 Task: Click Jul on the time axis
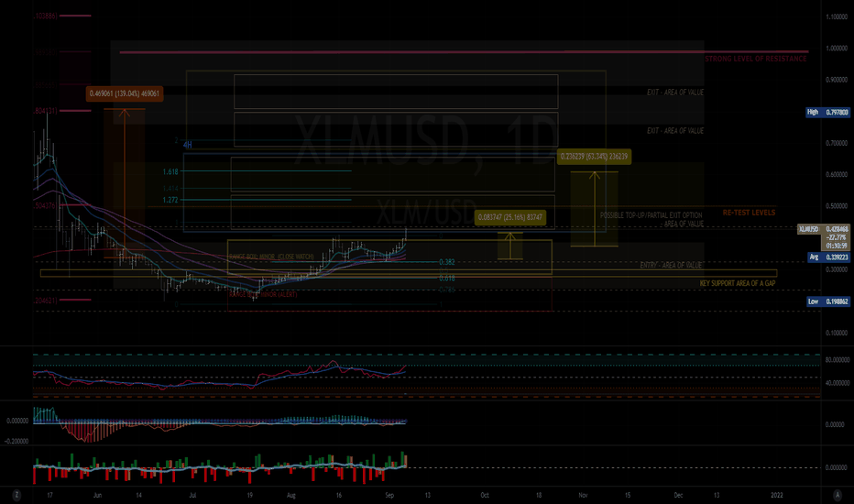click(x=192, y=495)
